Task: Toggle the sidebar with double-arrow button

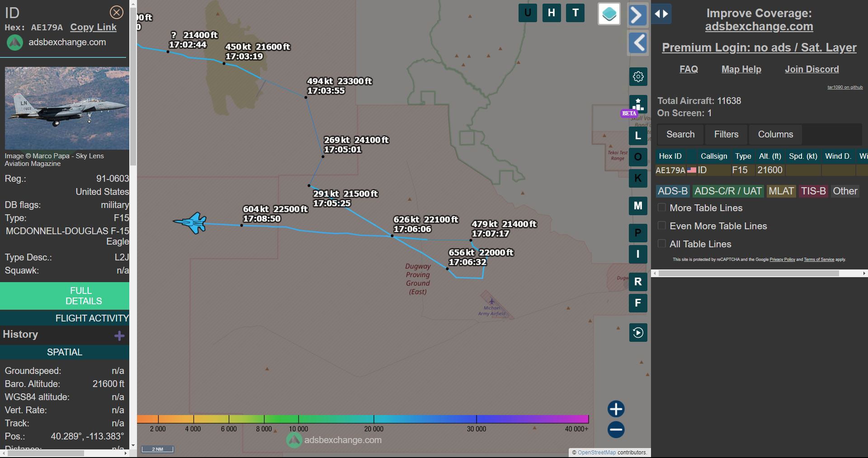Action: [x=661, y=14]
